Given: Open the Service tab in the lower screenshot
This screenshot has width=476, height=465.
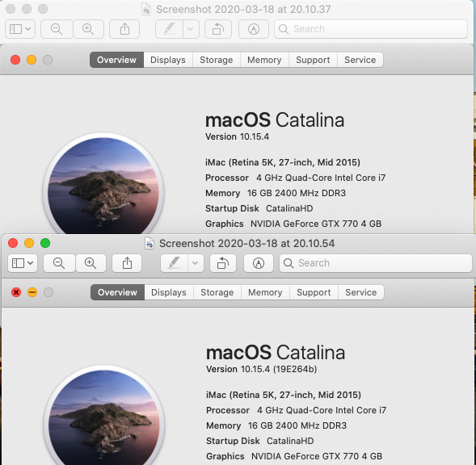Looking at the screenshot, I should [361, 292].
